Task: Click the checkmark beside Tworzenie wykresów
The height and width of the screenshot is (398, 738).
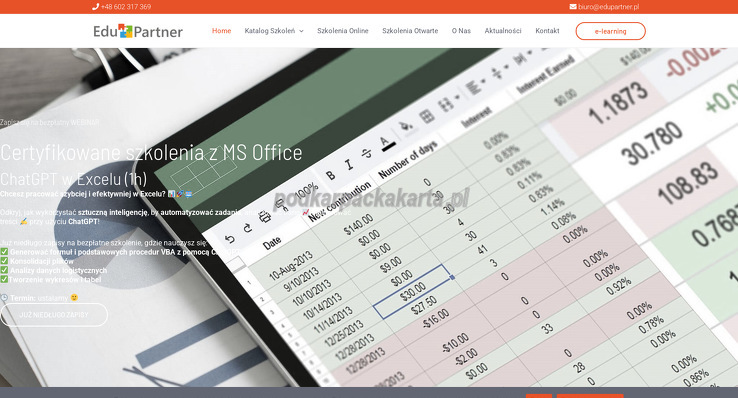Action: pyautogui.click(x=4, y=279)
